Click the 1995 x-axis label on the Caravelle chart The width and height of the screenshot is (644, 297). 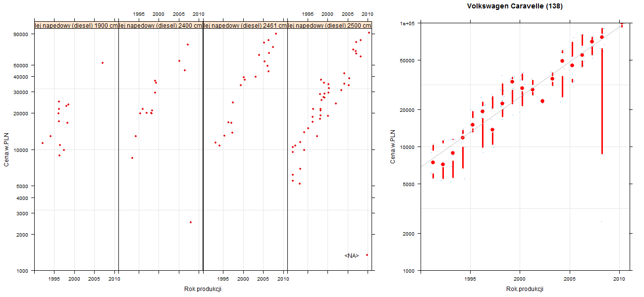coord(470,280)
